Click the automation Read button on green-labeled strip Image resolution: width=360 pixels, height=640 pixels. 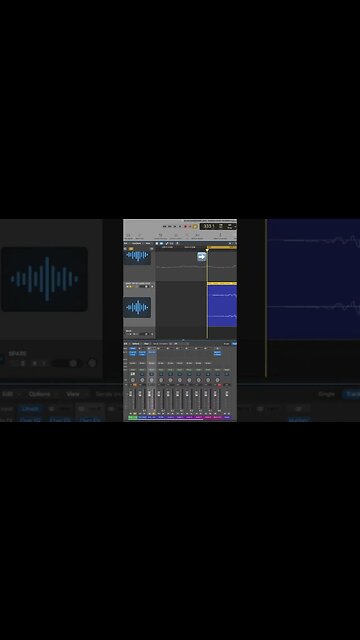pos(133,370)
